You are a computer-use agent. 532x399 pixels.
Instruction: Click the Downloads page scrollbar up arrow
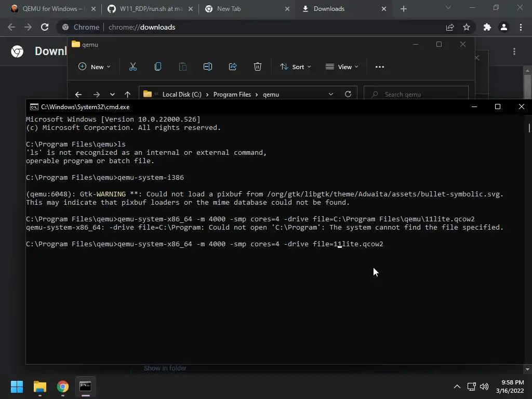point(527,70)
